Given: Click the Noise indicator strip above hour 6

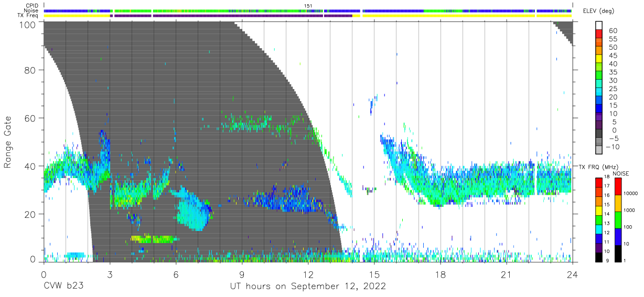Looking at the screenshot, I should click(x=176, y=10).
